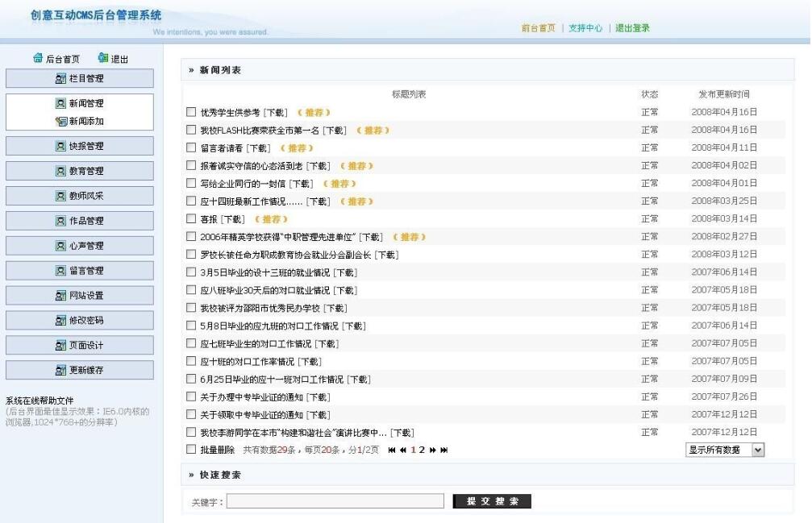Click the 关键字 search input field
812x523 pixels.
335,500
